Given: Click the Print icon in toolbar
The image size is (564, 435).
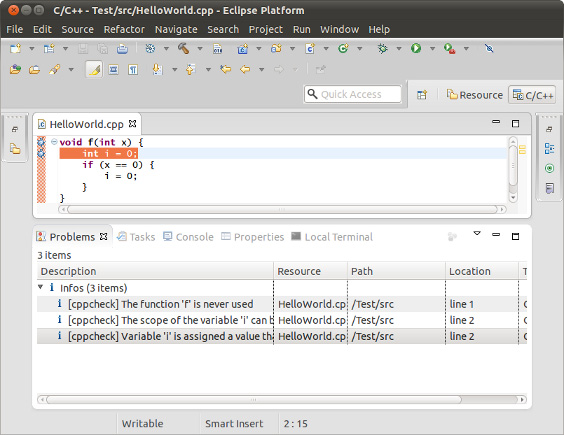Looking at the screenshot, I should [x=122, y=49].
